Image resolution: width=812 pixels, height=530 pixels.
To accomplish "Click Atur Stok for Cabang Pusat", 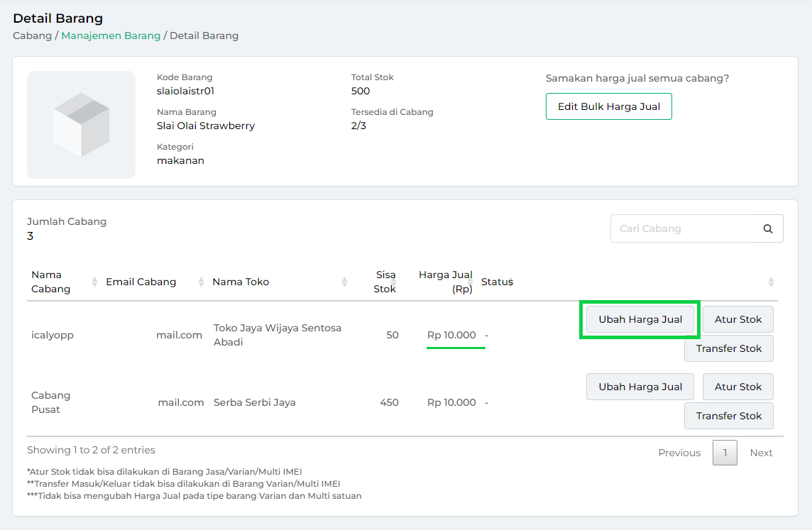I will (738, 387).
